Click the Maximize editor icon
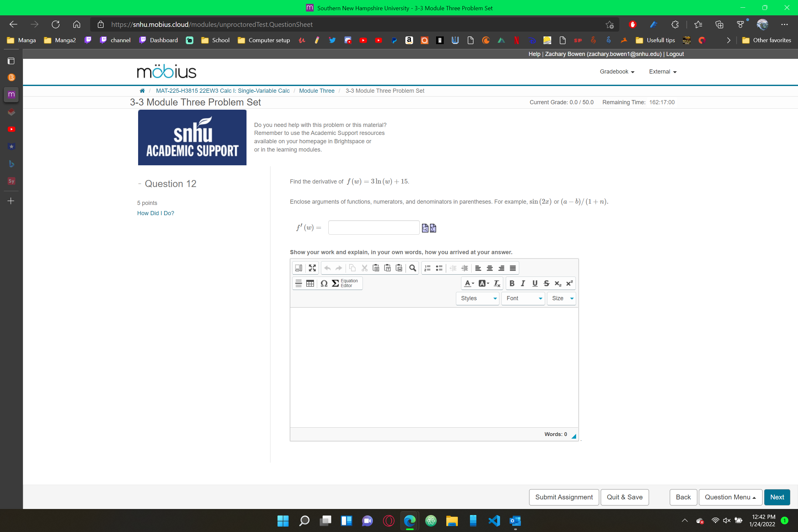Viewport: 798px width, 532px height. 312,268
